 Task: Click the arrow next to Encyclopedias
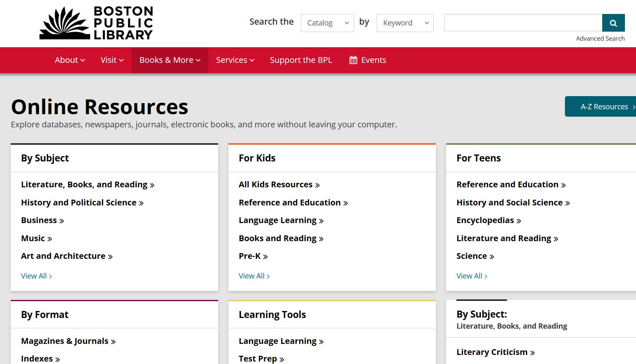click(518, 220)
